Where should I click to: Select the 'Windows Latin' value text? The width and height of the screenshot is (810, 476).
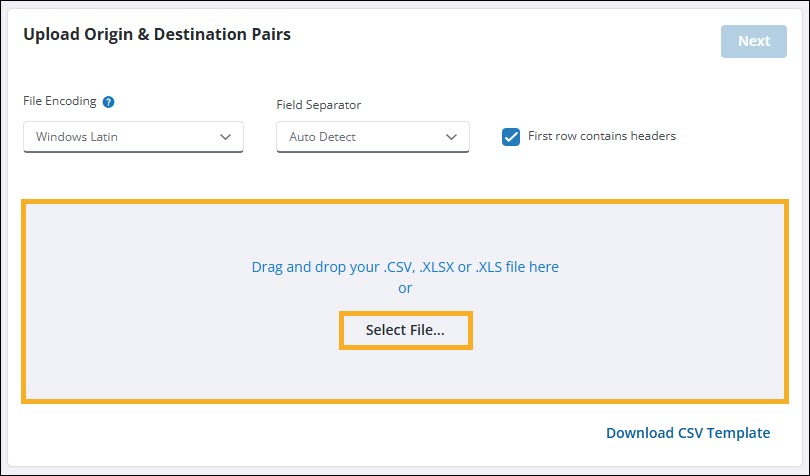(x=76, y=137)
